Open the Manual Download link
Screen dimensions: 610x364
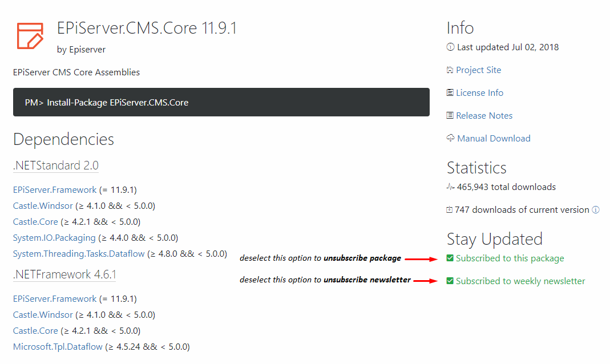[494, 139]
